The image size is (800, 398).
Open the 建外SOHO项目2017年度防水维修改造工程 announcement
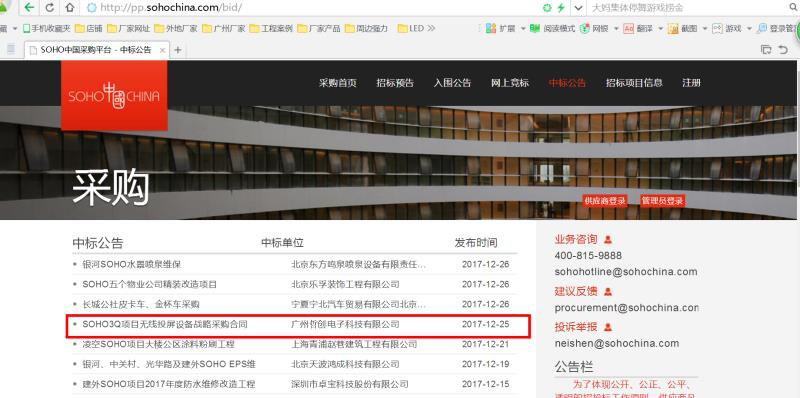[168, 384]
